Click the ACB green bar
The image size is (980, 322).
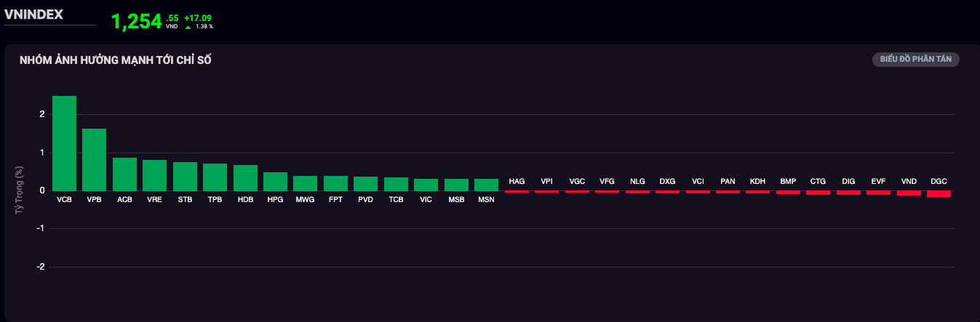pos(124,174)
